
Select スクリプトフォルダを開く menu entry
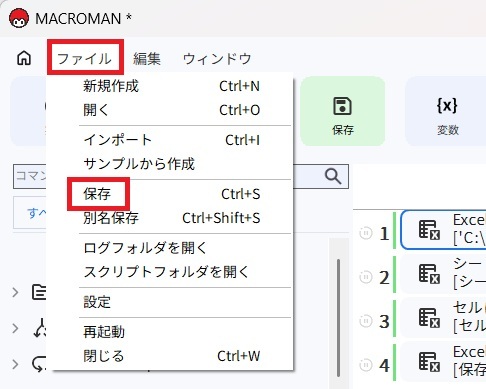point(170,272)
